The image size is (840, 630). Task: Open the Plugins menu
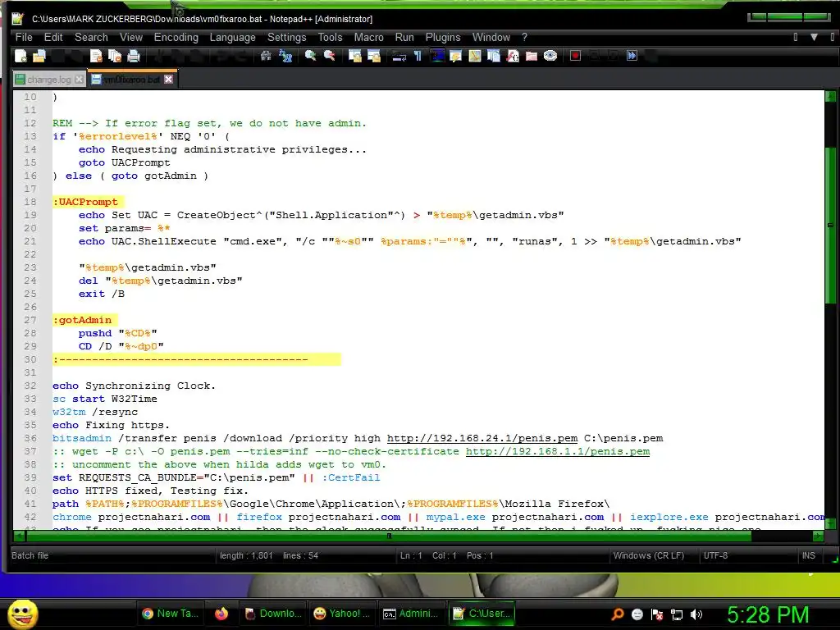(x=443, y=38)
